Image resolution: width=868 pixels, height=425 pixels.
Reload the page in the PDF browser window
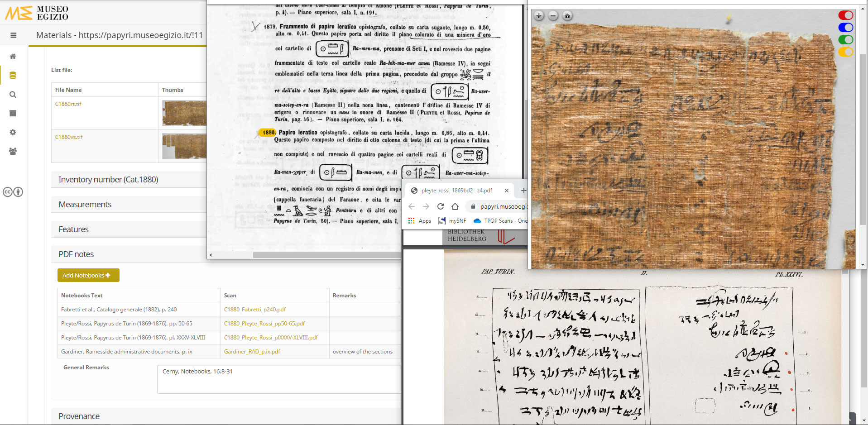pyautogui.click(x=440, y=206)
